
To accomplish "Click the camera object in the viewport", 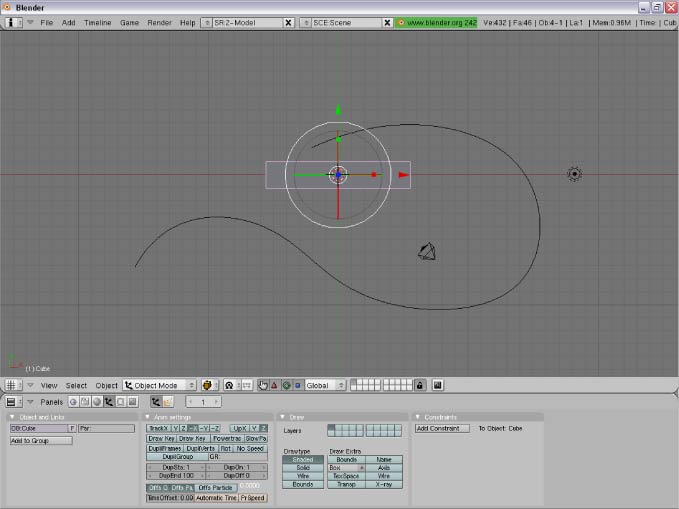I will click(427, 252).
